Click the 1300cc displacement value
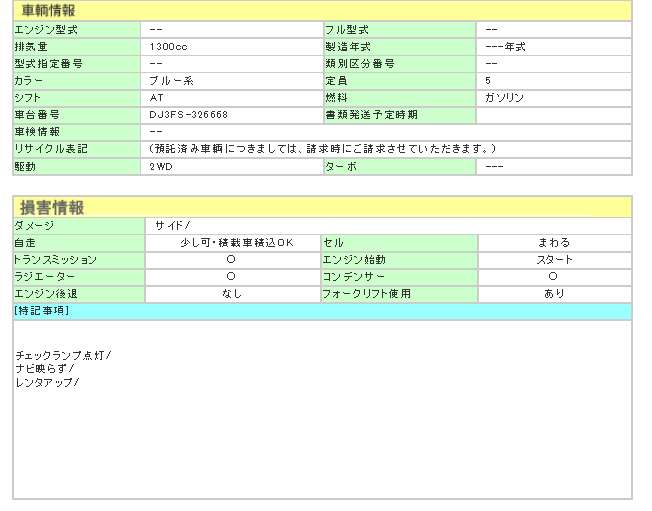This screenshot has width=652, height=511. (168, 47)
